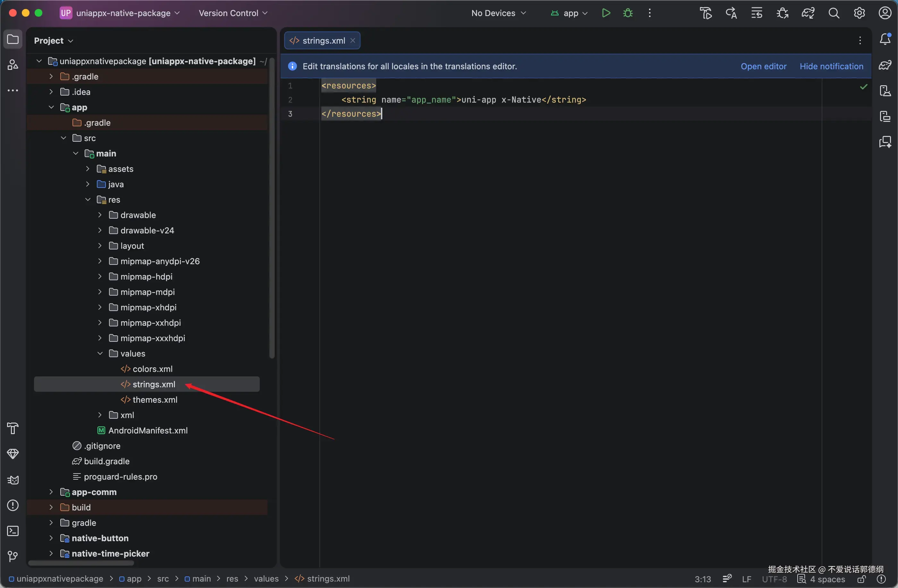Viewport: 898px width, 588px height.
Task: Click the Debug app bug icon
Action: 628,13
